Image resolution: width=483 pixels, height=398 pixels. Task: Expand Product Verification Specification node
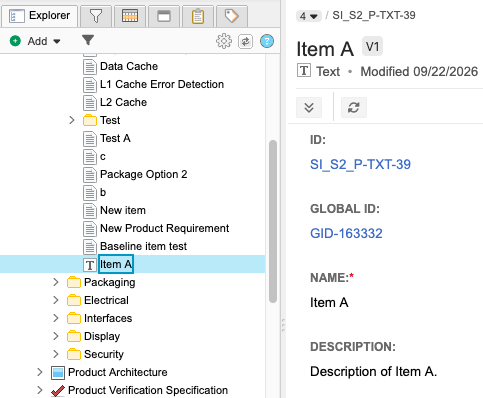[40, 390]
